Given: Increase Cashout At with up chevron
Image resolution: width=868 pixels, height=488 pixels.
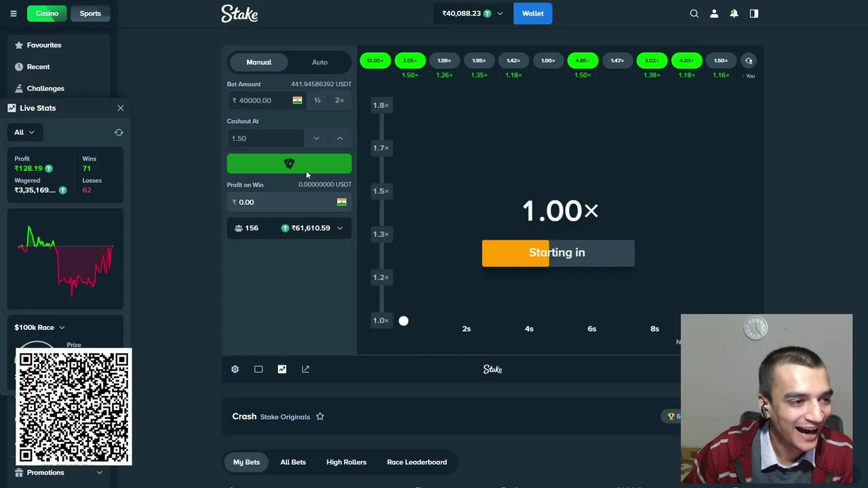Looking at the screenshot, I should 340,138.
